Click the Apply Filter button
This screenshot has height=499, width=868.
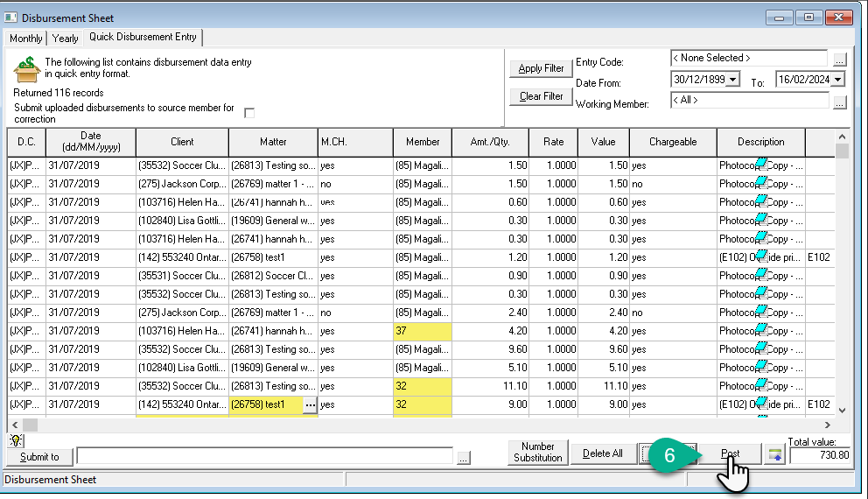[541, 68]
